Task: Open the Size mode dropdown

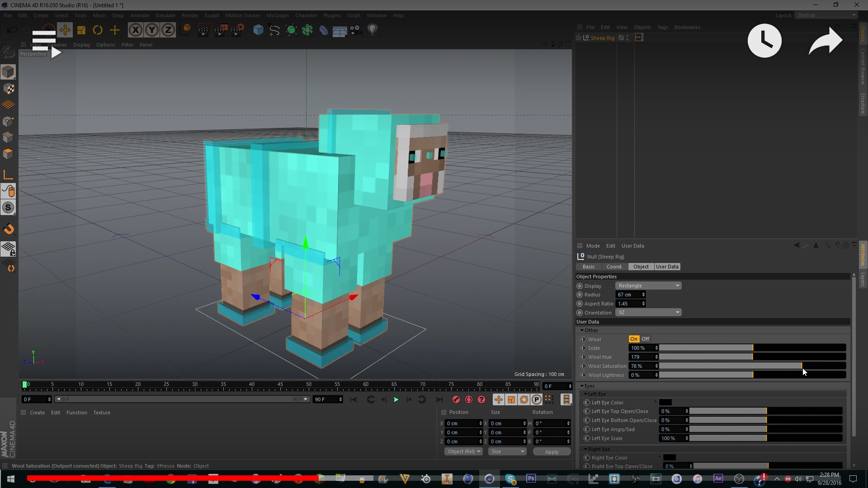Action: (508, 451)
